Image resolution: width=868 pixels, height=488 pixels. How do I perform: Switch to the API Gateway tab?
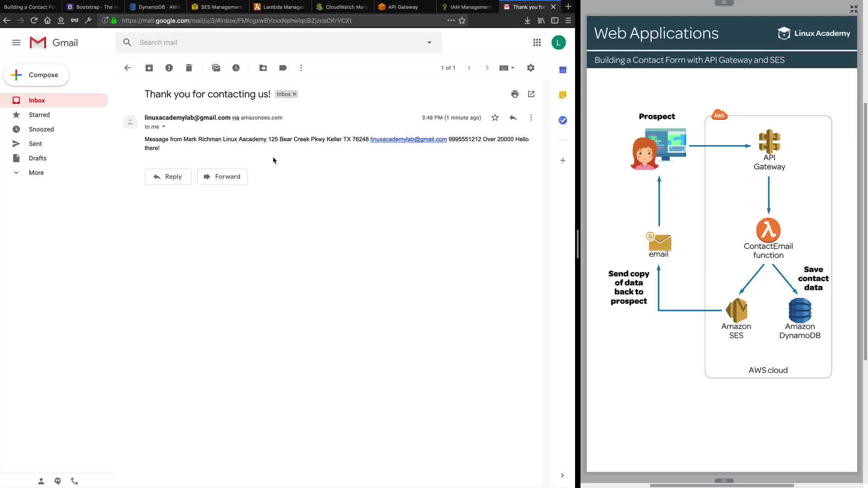tap(402, 7)
